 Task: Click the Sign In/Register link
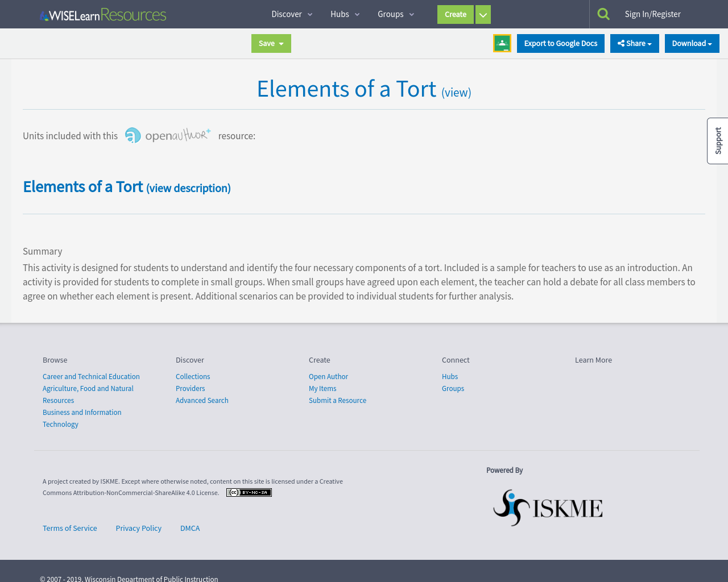pyautogui.click(x=652, y=13)
